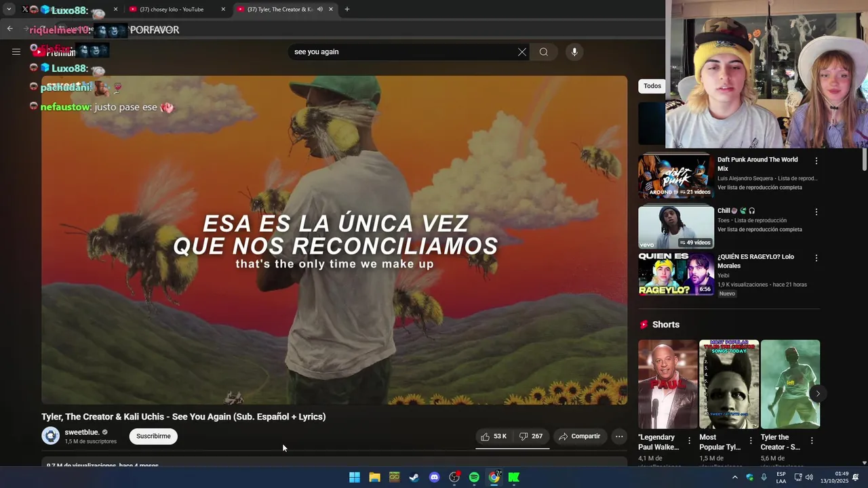Open OBS Studio from the taskbar

point(454,477)
